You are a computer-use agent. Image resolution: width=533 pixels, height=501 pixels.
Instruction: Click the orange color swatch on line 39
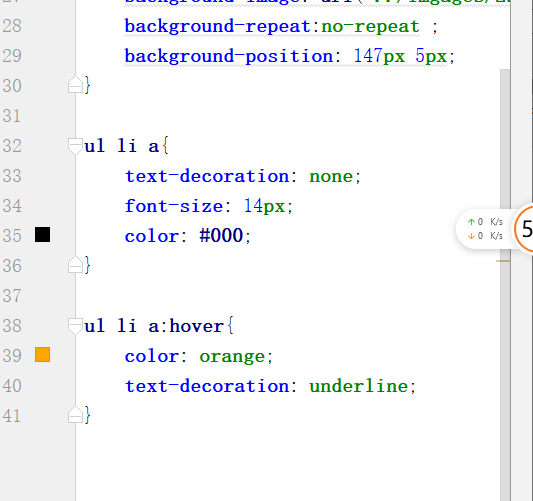[42, 355]
